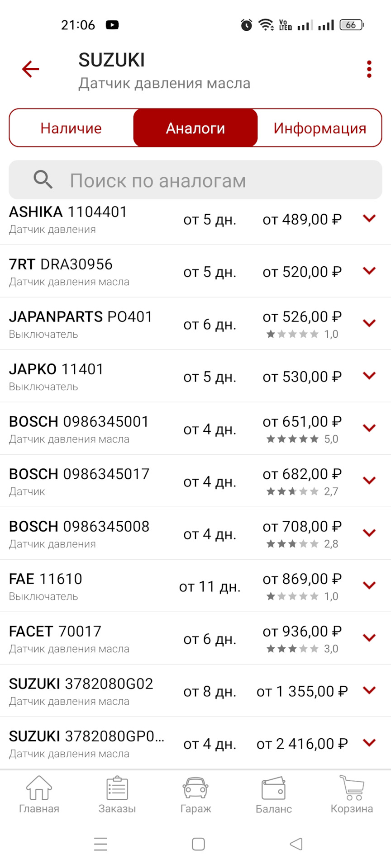
Task: Select the Аналоги tab
Action: pos(195,128)
